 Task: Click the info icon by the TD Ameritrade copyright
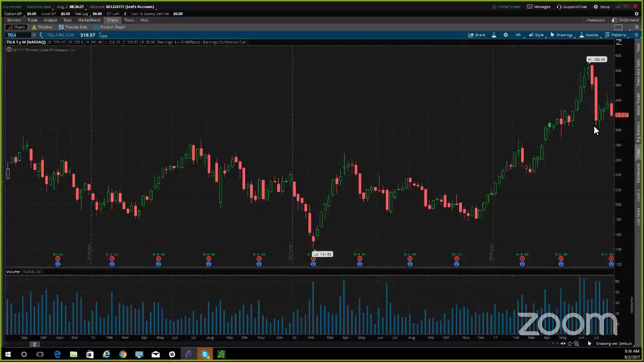click(x=9, y=50)
